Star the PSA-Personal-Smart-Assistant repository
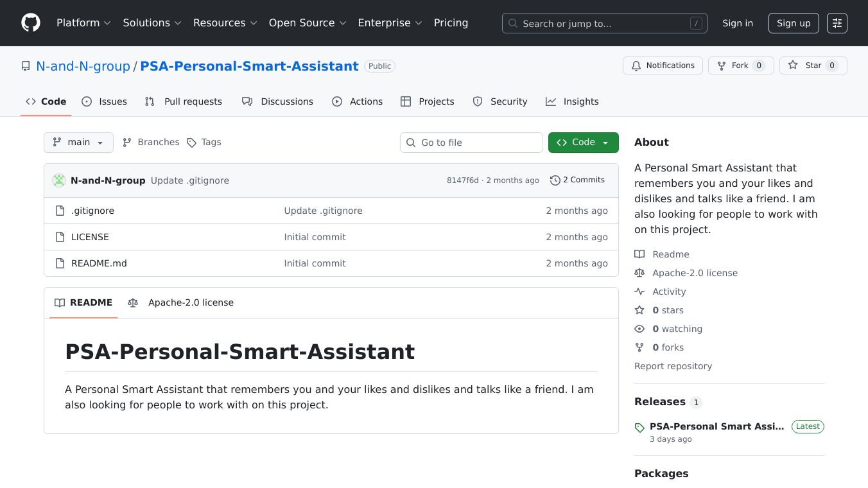This screenshot has height=488, width=868. [x=813, y=65]
